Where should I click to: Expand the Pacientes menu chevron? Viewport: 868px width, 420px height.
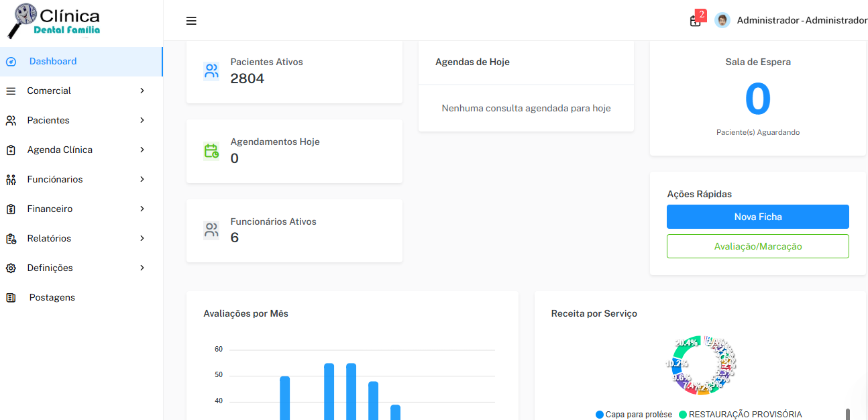pos(142,120)
